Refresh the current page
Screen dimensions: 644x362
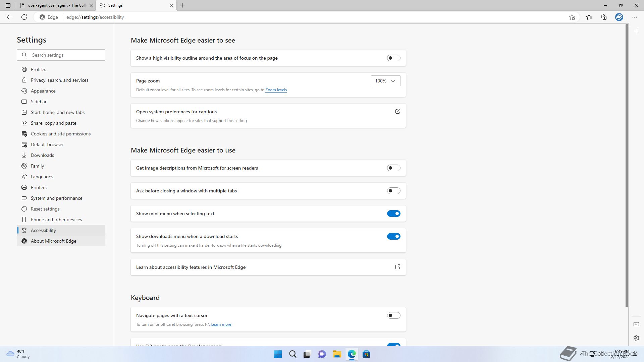[24, 17]
